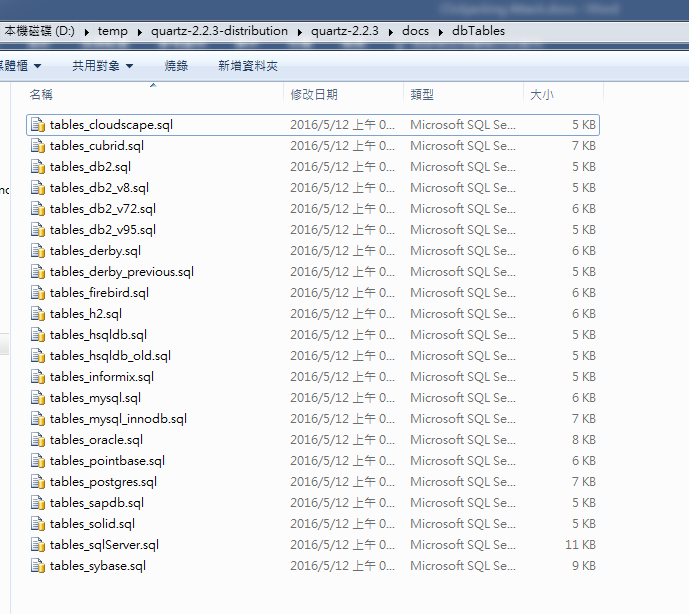Image resolution: width=689 pixels, height=614 pixels.
Task: Select file name tables_oracle.sql
Action: (x=96, y=440)
